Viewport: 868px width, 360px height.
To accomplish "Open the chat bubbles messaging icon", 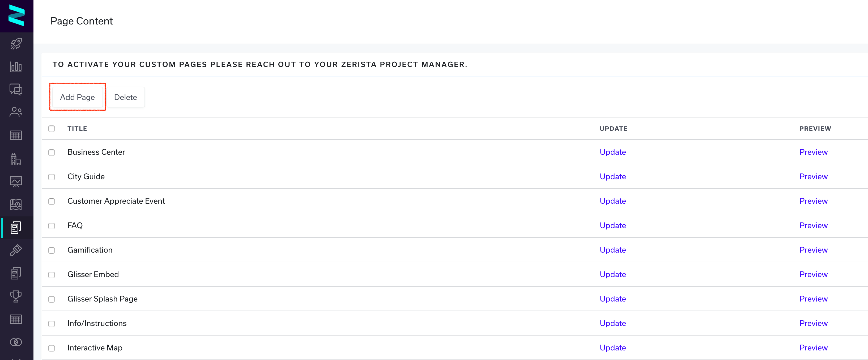I will 16,89.
